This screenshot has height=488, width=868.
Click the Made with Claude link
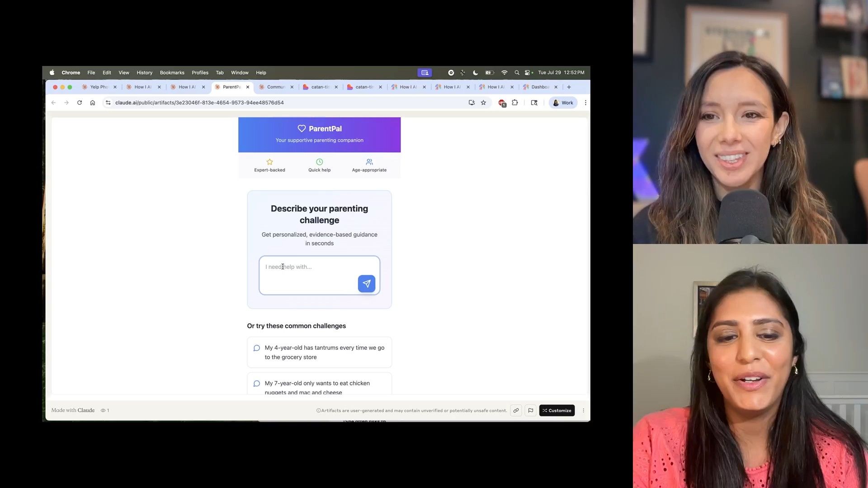coord(73,410)
